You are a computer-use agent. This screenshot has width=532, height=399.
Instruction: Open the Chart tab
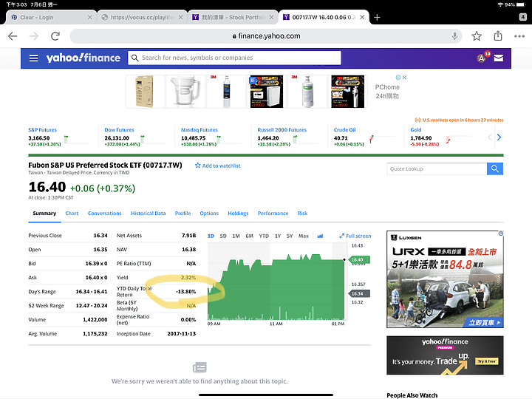coord(72,214)
